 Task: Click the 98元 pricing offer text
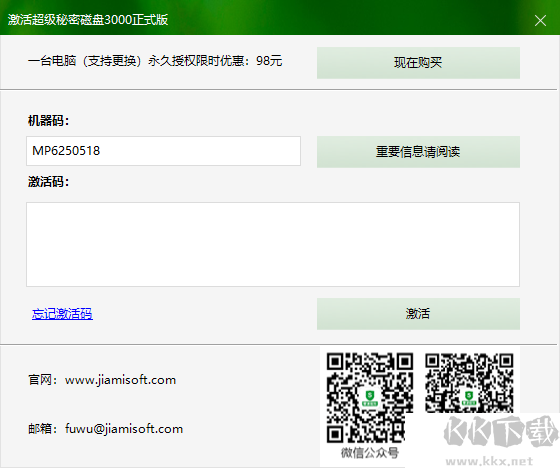[x=155, y=61]
